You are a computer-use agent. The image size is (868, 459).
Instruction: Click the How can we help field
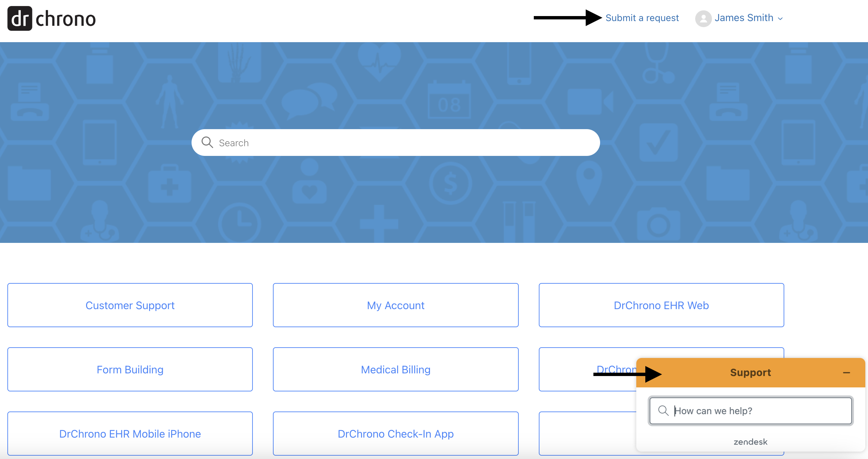coord(750,410)
